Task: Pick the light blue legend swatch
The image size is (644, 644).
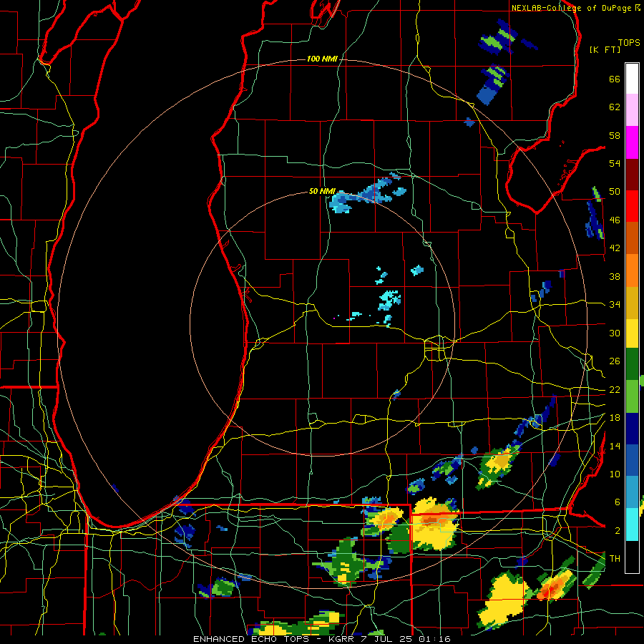Action: (x=632, y=492)
